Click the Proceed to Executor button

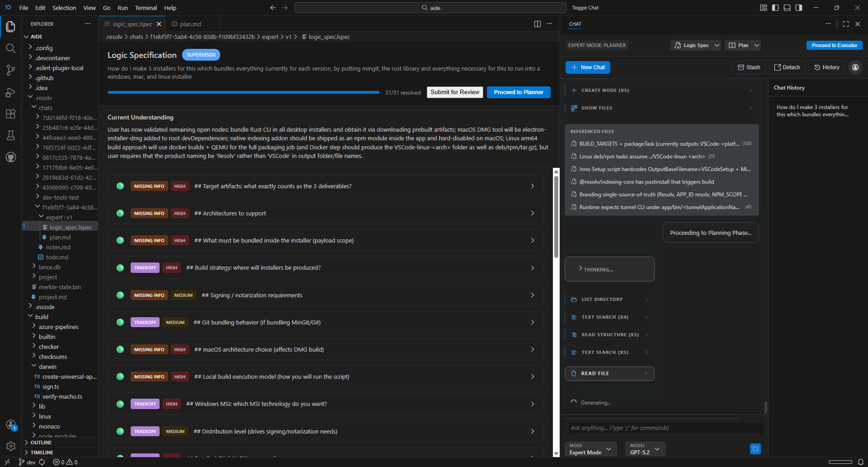[x=834, y=45]
